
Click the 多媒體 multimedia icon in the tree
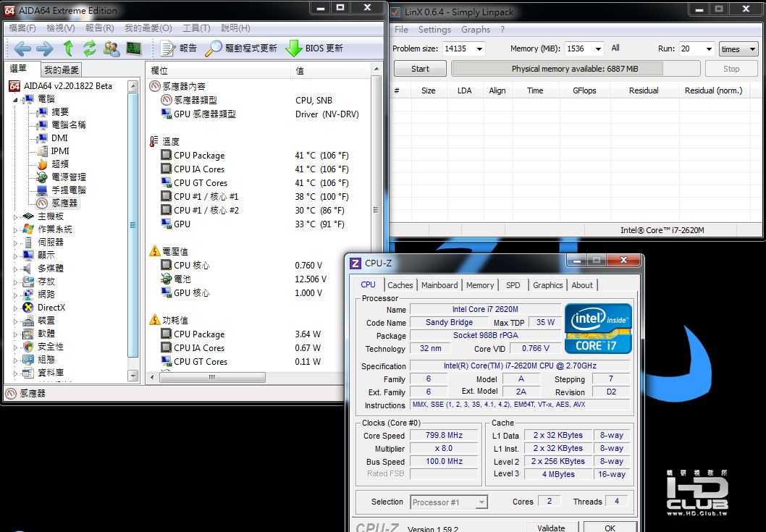click(28, 269)
